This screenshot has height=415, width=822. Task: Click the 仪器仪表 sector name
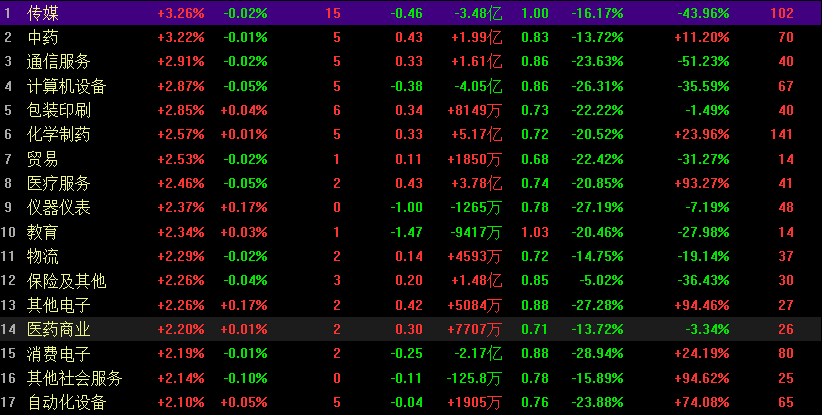(x=58, y=207)
